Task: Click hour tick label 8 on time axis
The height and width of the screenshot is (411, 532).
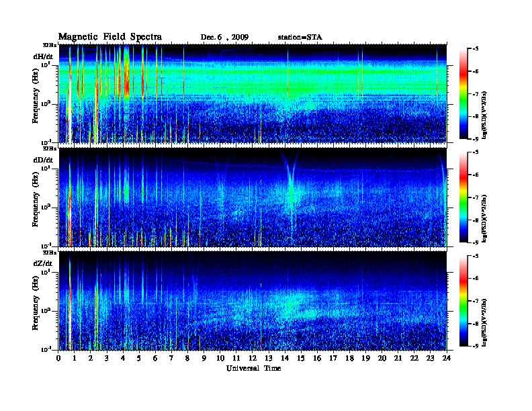Action: tap(187, 359)
